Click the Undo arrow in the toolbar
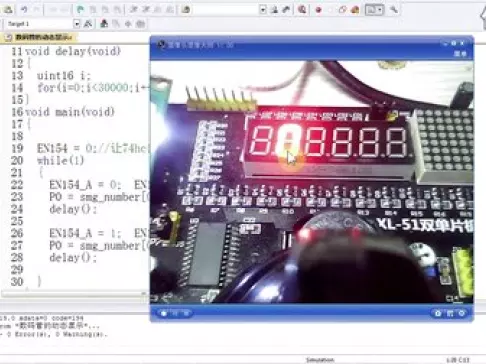Screen dimensions: 486x364 pos(24,10)
